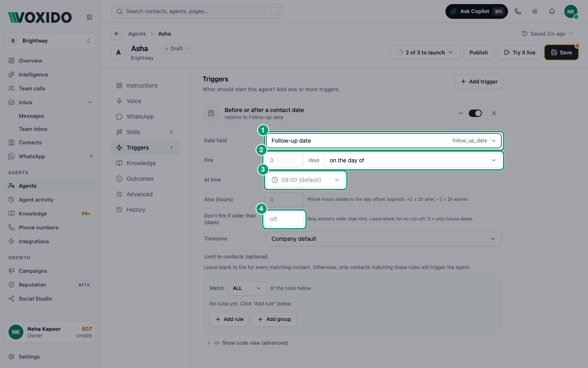Image resolution: width=588 pixels, height=368 pixels.
Task: Open Integrations page
Action: (x=51, y=241)
